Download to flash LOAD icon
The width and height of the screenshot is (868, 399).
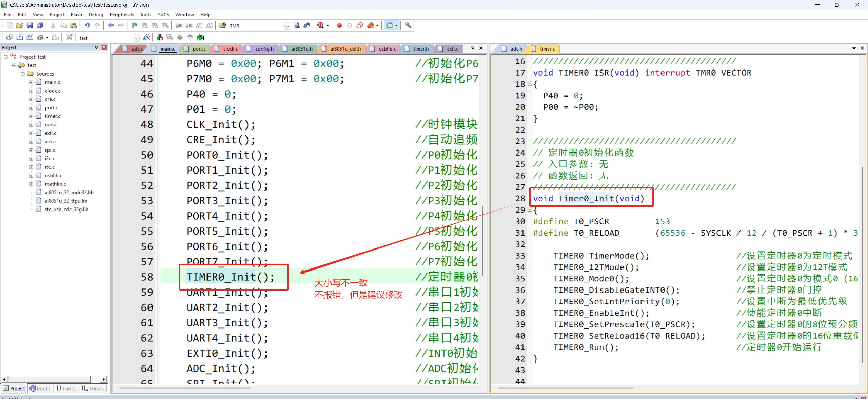69,37
